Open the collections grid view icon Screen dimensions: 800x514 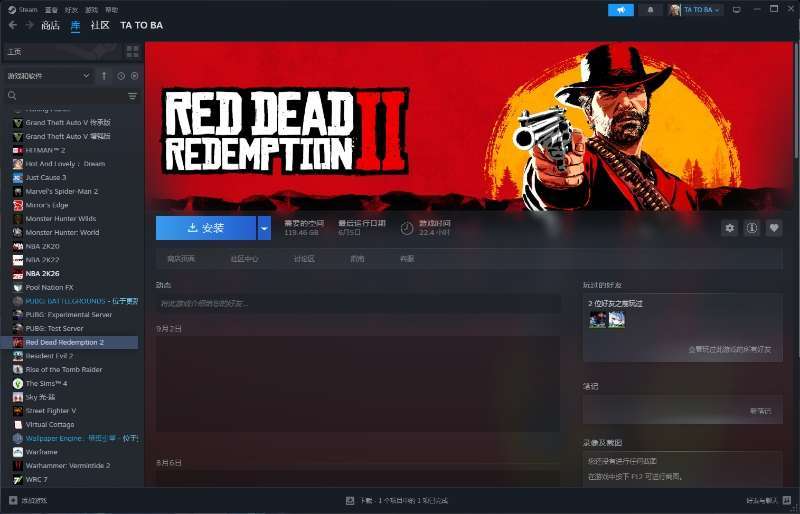(x=133, y=52)
